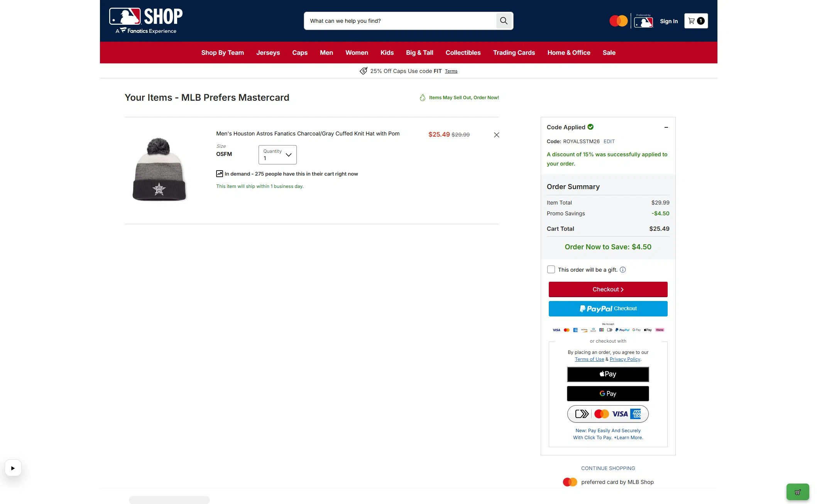Click the Cart Total amount $25.49

point(659,229)
